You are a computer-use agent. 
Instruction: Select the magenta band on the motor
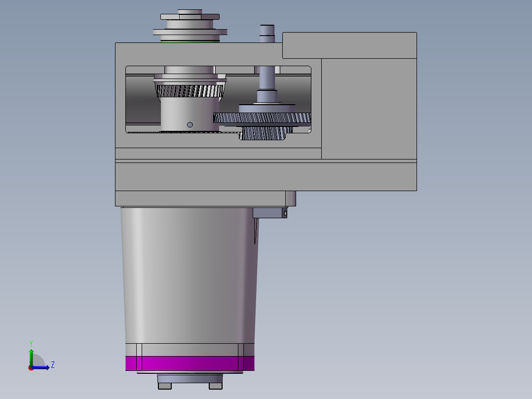tap(190, 363)
